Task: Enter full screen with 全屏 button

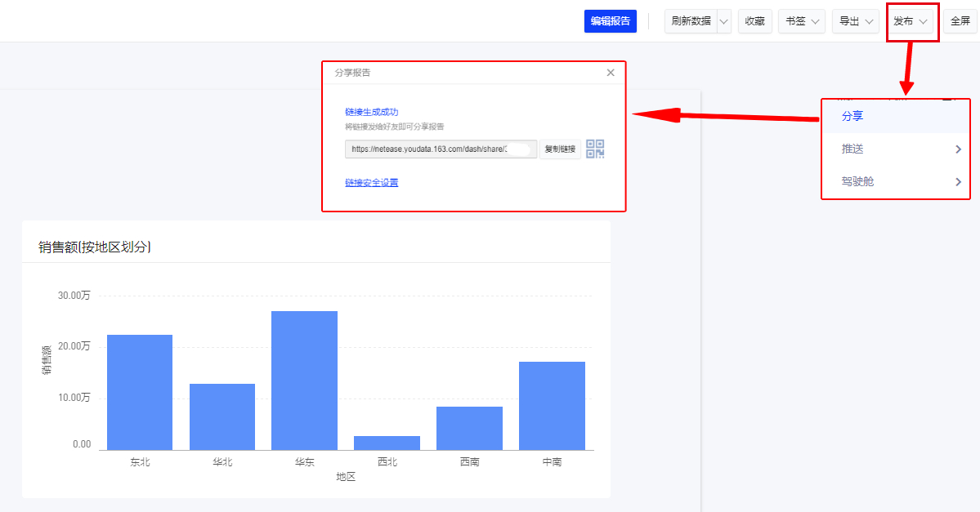Action: pos(960,22)
